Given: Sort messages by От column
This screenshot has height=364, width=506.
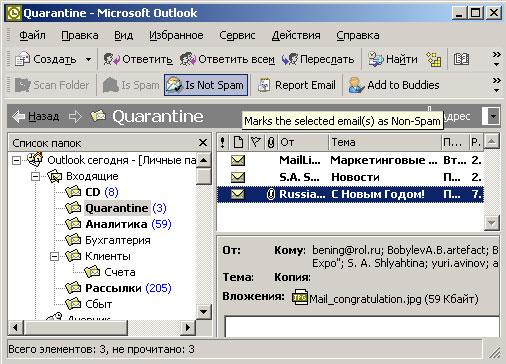Looking at the screenshot, I should 303,143.
